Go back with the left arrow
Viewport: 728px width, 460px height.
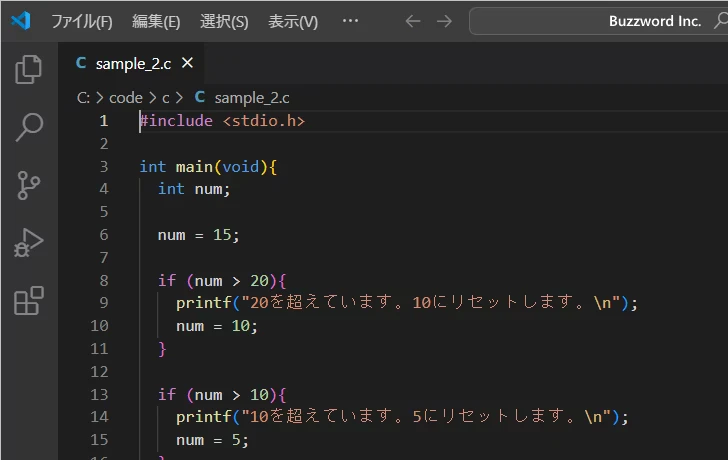(x=413, y=21)
